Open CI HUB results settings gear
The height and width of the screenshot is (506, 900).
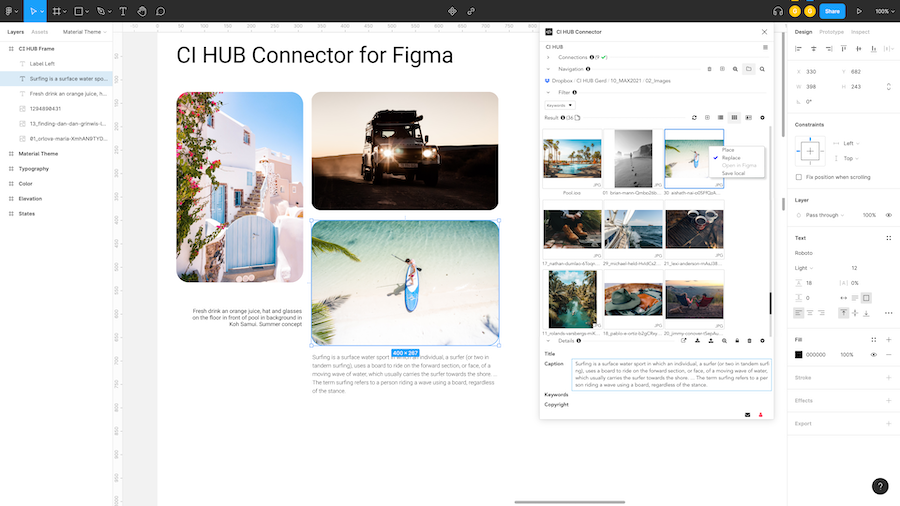[762, 118]
